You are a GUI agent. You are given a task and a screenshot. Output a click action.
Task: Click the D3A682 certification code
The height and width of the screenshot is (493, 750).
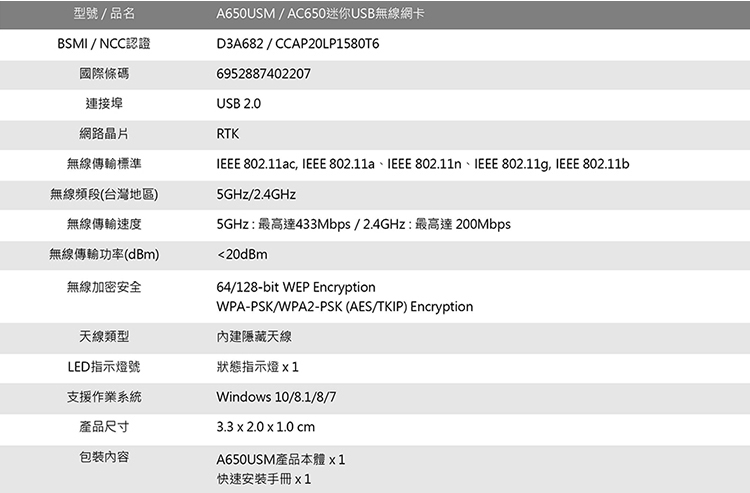pyautogui.click(x=240, y=45)
